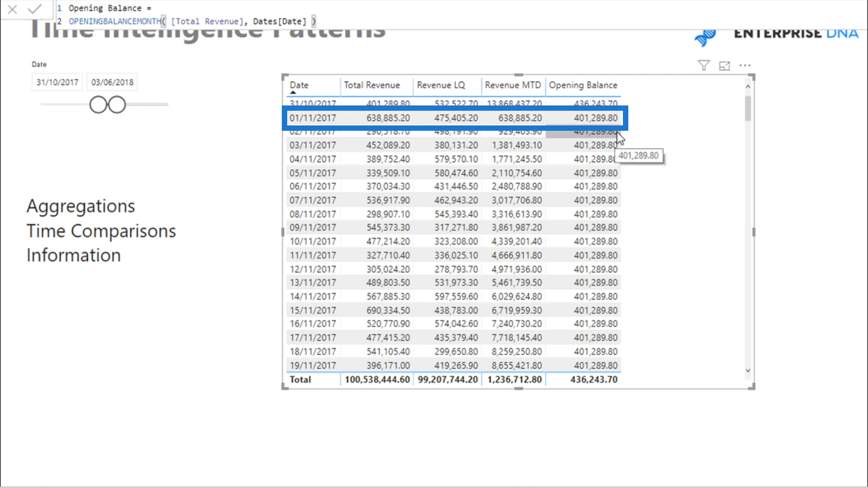This screenshot has height=488, width=868.
Task: Click Revenue MTD value 1,381,493.10
Action: tap(517, 145)
